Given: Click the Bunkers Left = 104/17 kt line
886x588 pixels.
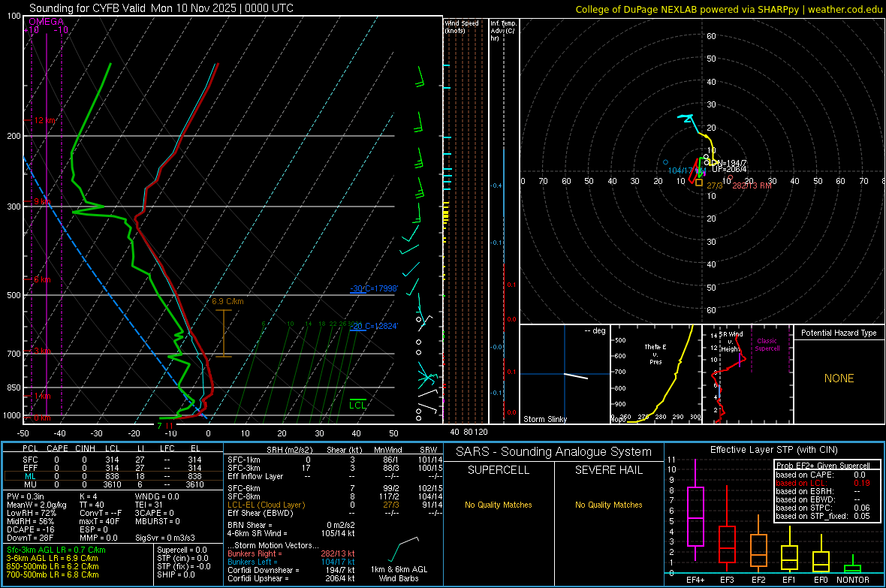Looking at the screenshot, I should click(291, 562).
